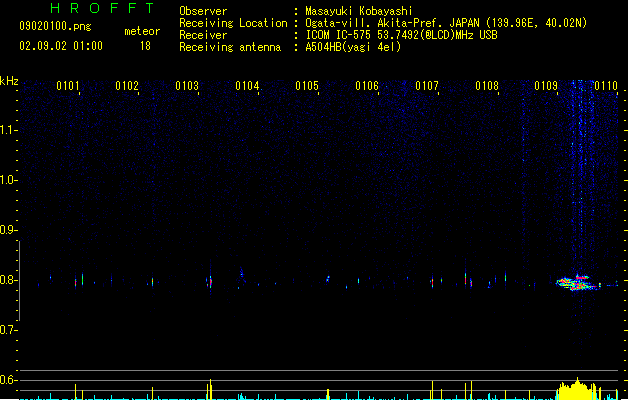Click the Receiver label
Viewport: 629px width, 400px height.
point(203,35)
